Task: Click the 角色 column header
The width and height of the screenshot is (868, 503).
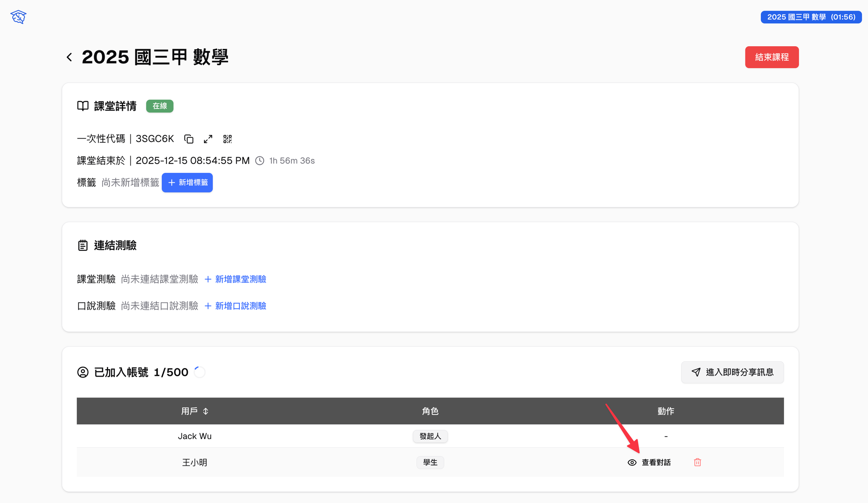Action: pyautogui.click(x=430, y=411)
